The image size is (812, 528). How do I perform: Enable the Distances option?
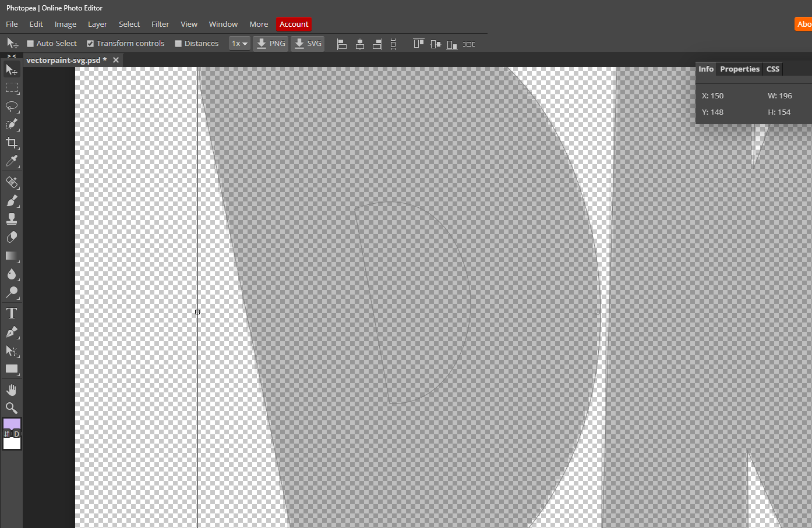pyautogui.click(x=177, y=43)
